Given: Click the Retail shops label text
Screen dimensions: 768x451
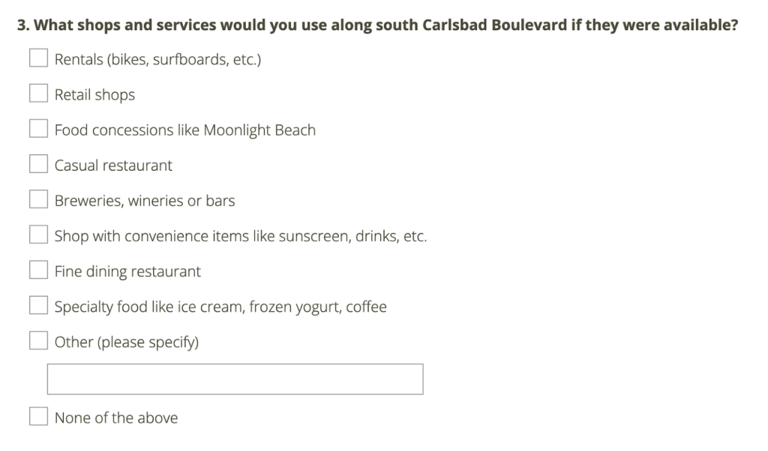Looking at the screenshot, I should point(95,95).
